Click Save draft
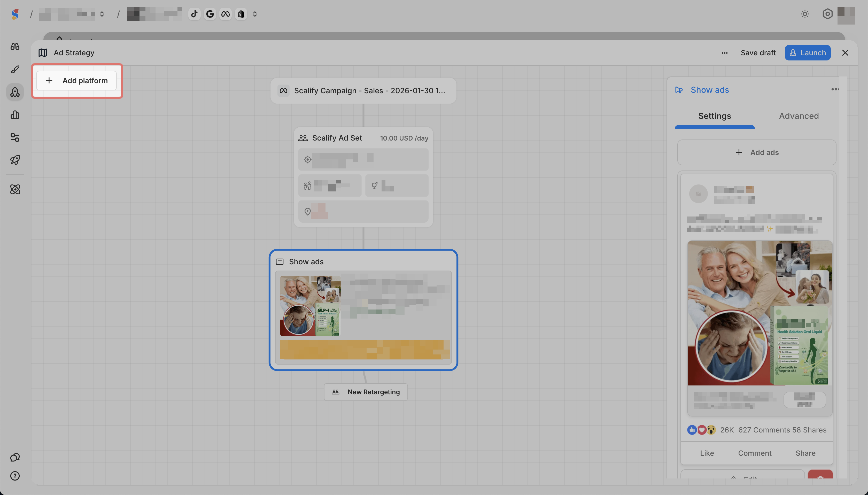 (x=758, y=53)
